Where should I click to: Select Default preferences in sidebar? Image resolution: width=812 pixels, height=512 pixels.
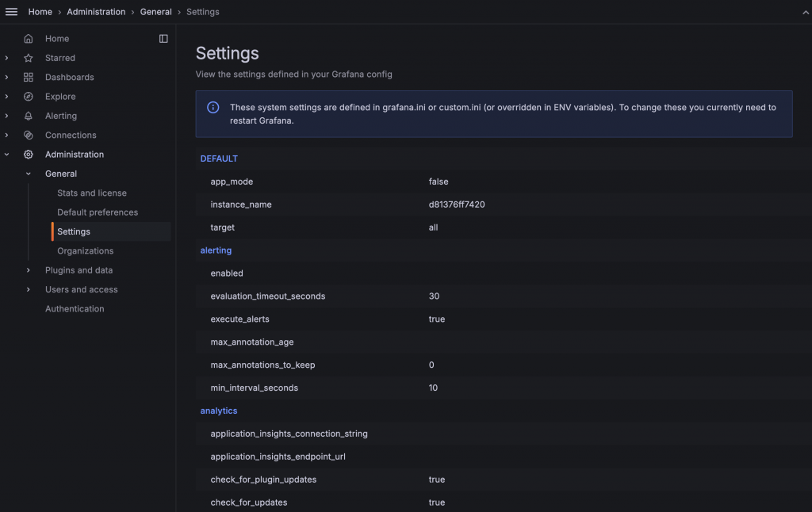click(x=98, y=212)
